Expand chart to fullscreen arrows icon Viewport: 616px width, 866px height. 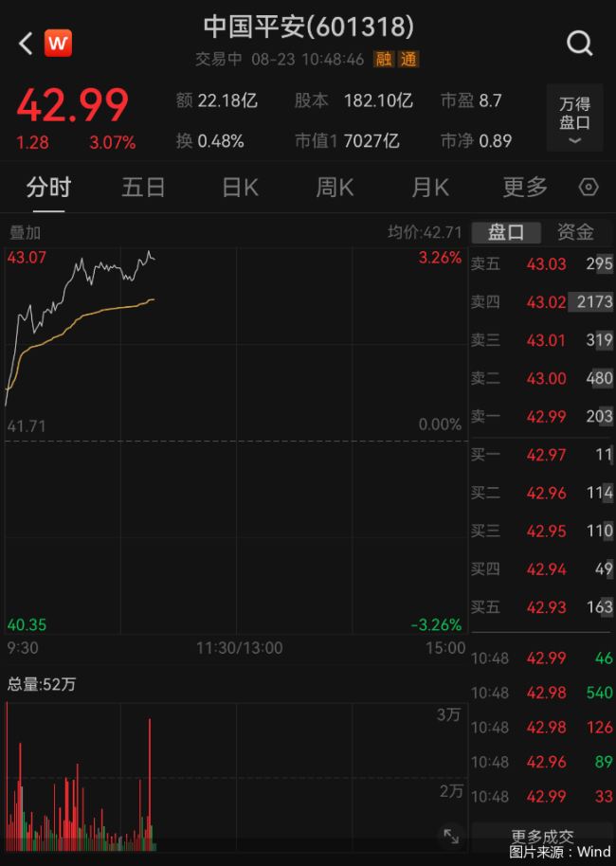451,837
